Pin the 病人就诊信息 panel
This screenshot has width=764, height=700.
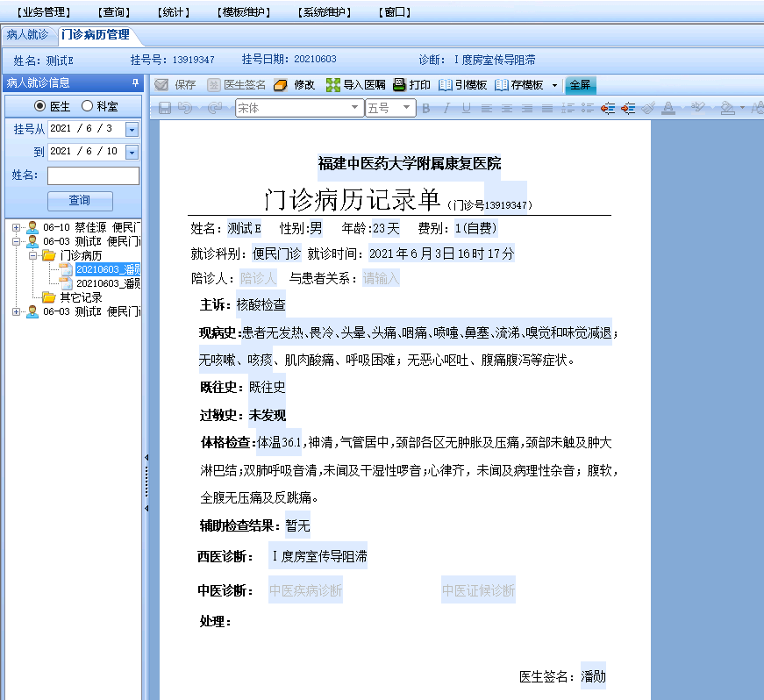pyautogui.click(x=135, y=82)
